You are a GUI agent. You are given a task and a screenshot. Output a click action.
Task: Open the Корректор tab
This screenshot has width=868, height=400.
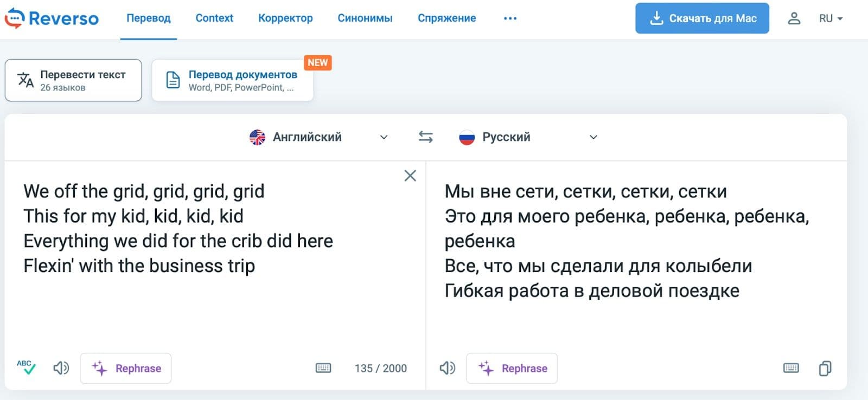[285, 18]
